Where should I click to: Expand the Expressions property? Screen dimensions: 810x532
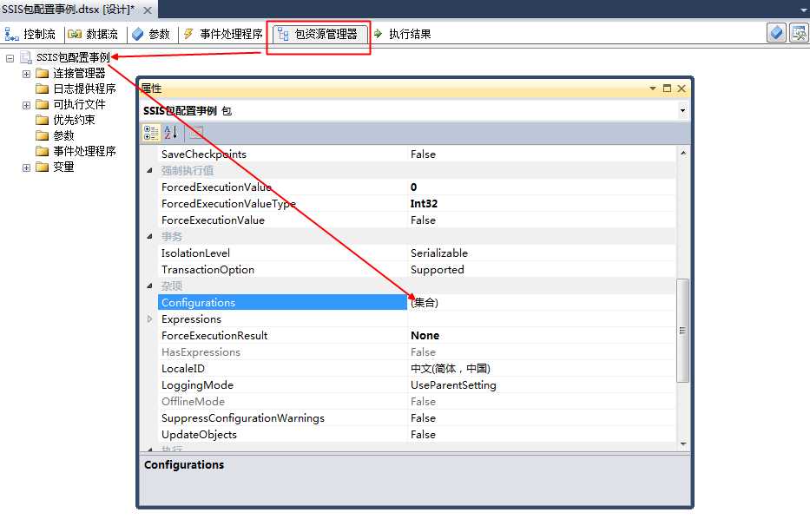[x=149, y=319]
